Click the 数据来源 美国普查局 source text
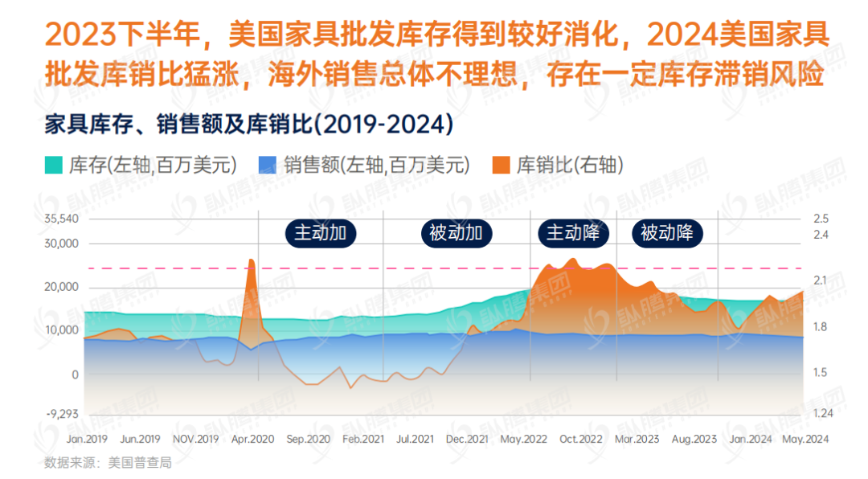Image resolution: width=868 pixels, height=479 pixels. 108,463
